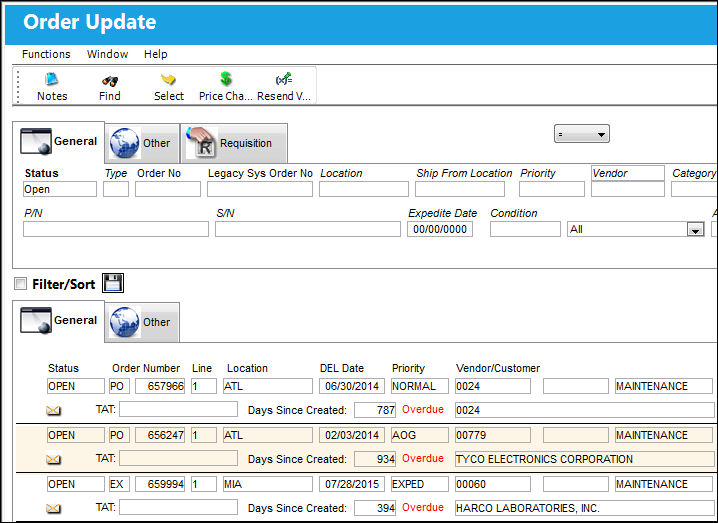
Task: Select order number 657966 cell
Action: tap(160, 386)
